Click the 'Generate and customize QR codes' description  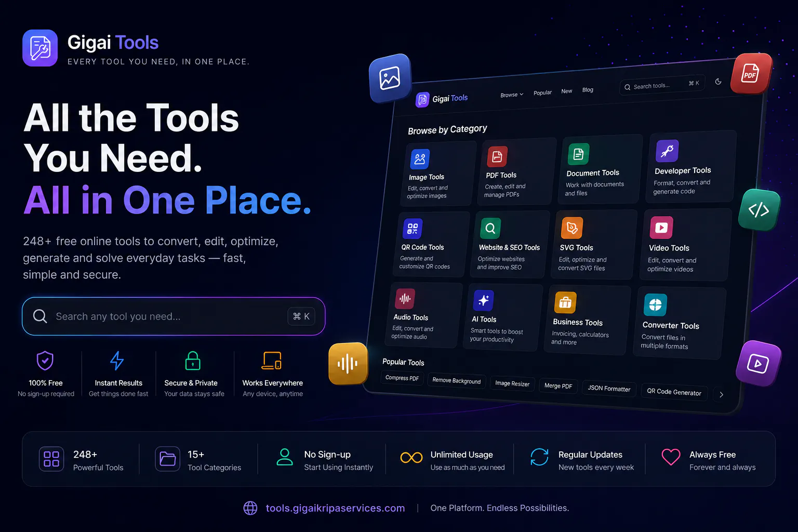pyautogui.click(x=424, y=262)
